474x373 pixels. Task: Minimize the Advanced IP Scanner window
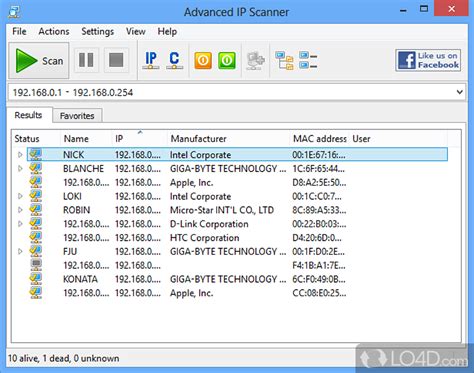coord(403,10)
